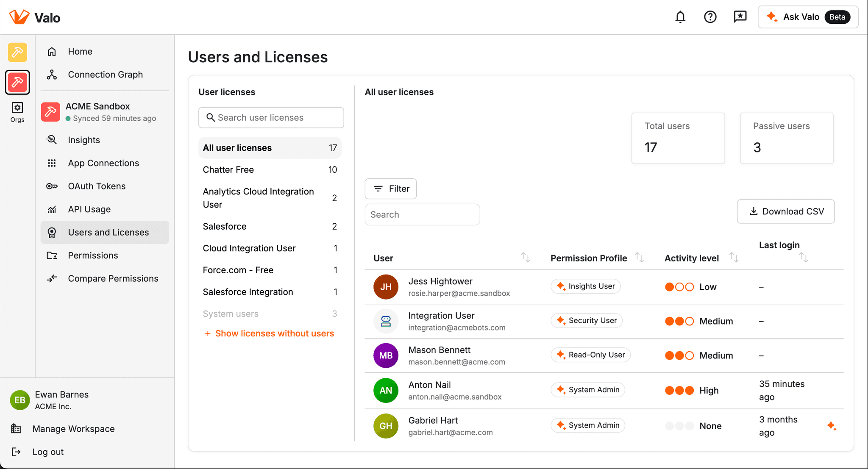Click the Insights magnifier icon
The height and width of the screenshot is (469, 868).
tap(52, 140)
